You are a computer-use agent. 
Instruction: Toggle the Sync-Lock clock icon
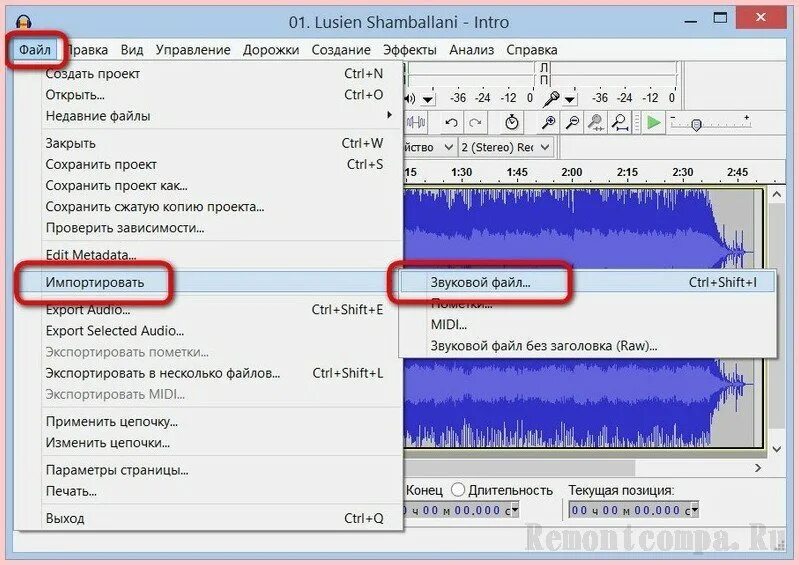click(512, 123)
